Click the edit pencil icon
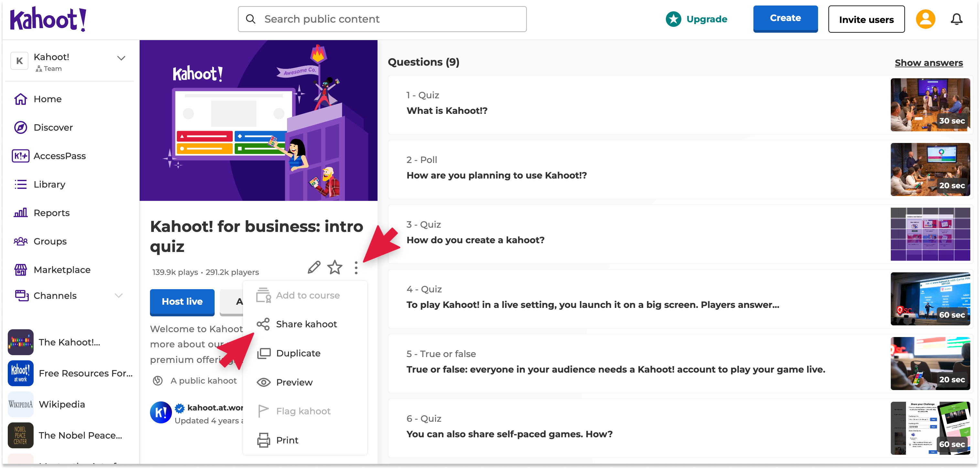This screenshot has height=469, width=980. pos(314,267)
